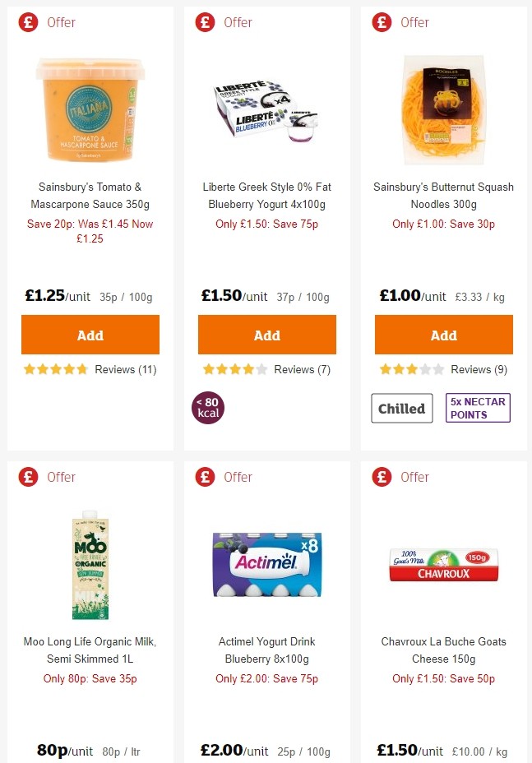Click the '< 80 kcal' badge under Liberte yogurt
532x763 pixels.
[208, 408]
